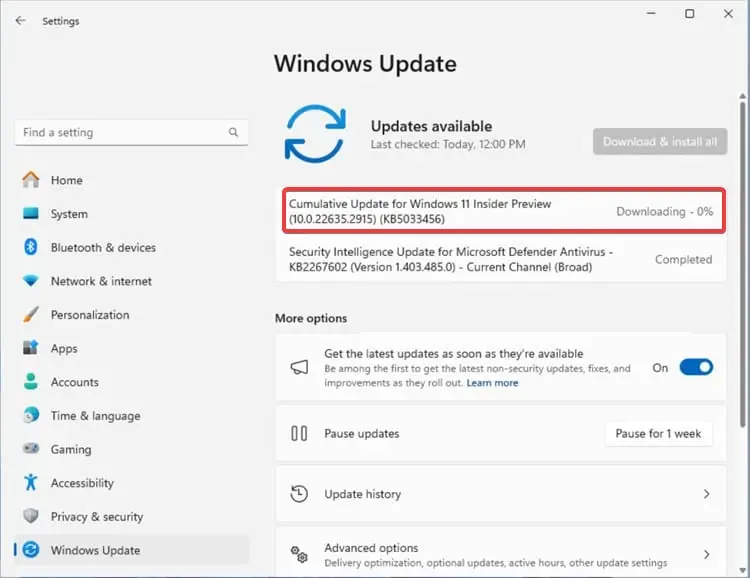
Task: Click the Accounts person icon
Action: (31, 381)
